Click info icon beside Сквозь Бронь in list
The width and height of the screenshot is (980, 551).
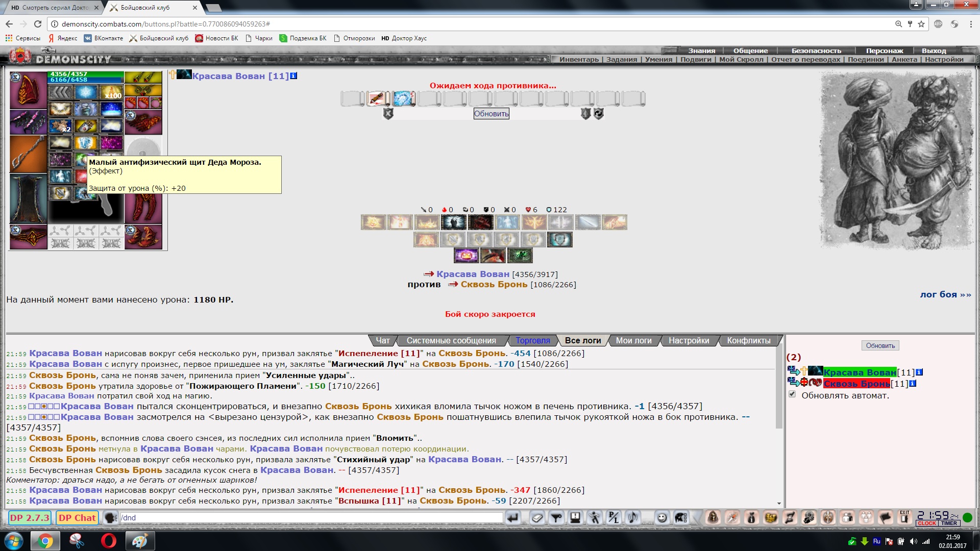(913, 384)
